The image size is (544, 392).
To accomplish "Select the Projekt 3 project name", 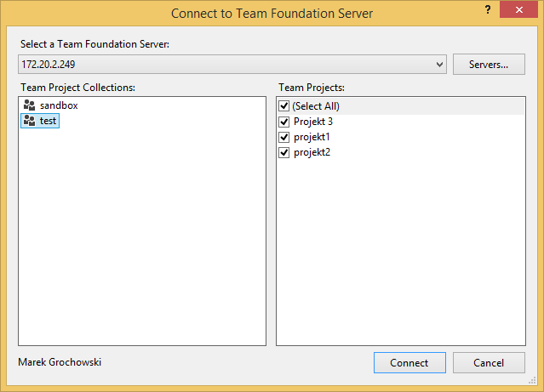I will coord(313,122).
